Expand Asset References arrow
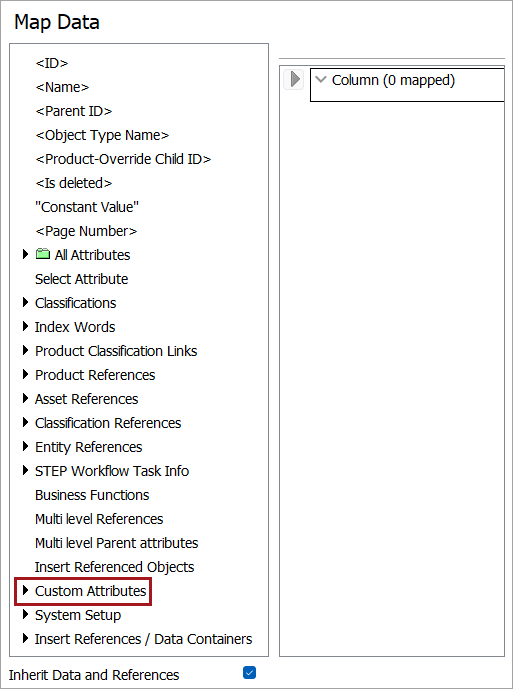513x689 pixels. 25,398
